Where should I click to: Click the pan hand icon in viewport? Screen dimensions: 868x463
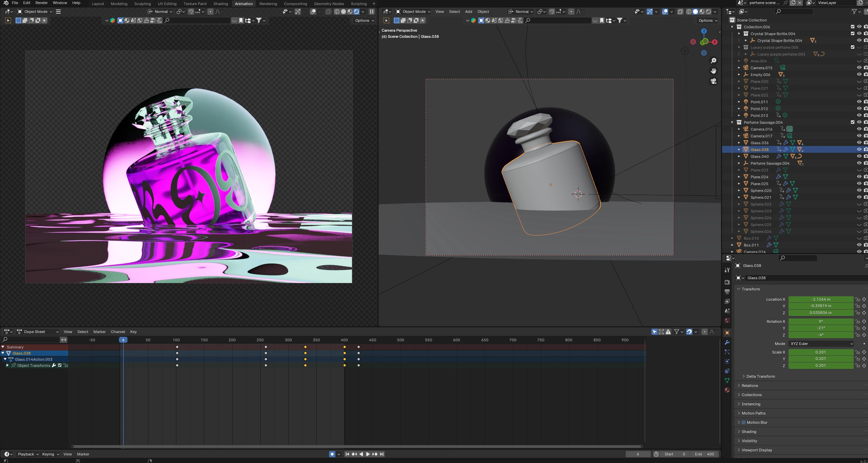pos(713,71)
